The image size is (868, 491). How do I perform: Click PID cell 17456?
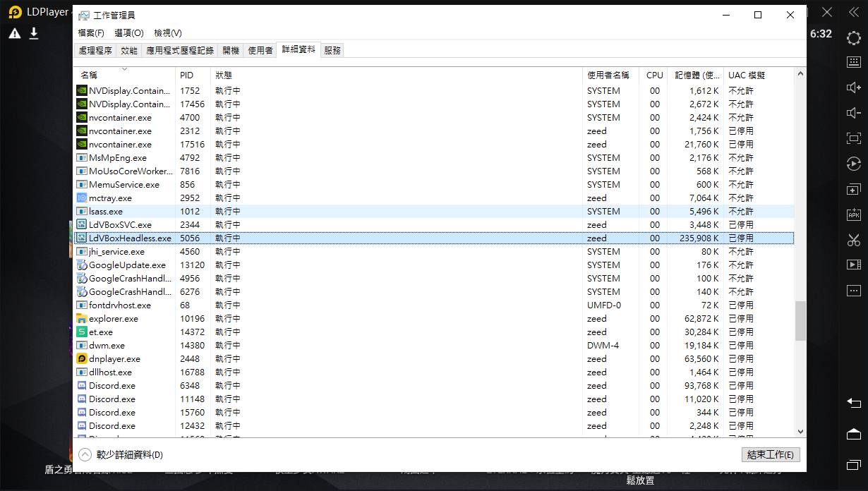[x=192, y=104]
